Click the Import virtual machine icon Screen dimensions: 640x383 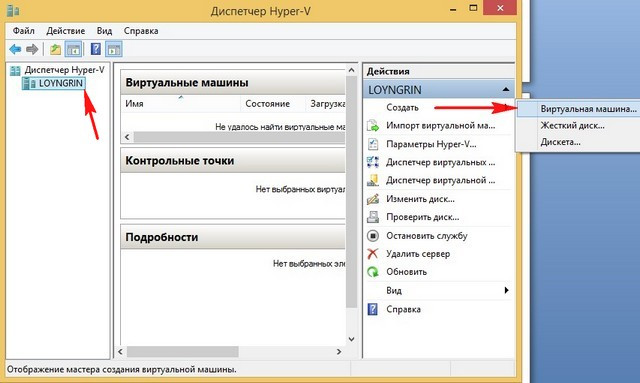(373, 125)
